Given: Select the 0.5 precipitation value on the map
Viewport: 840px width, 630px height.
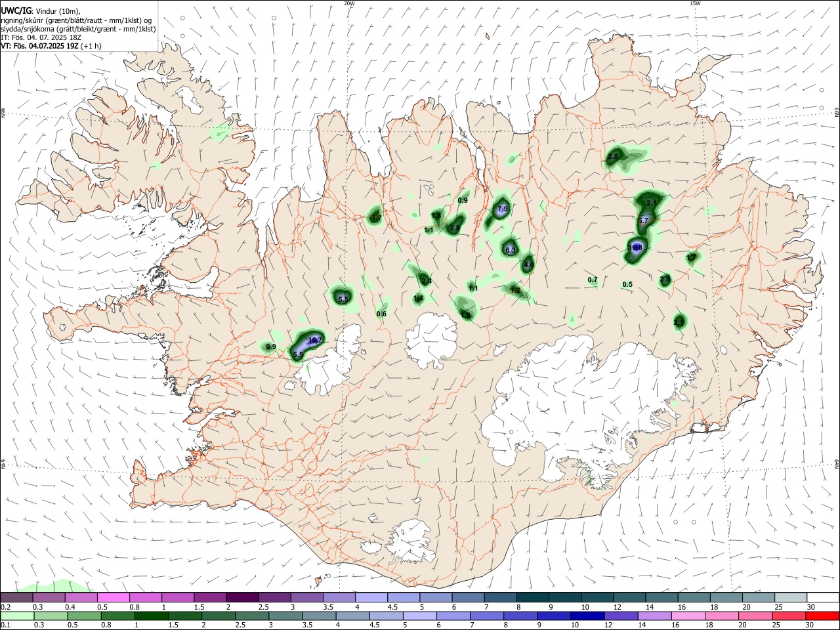Looking at the screenshot, I should [x=627, y=284].
